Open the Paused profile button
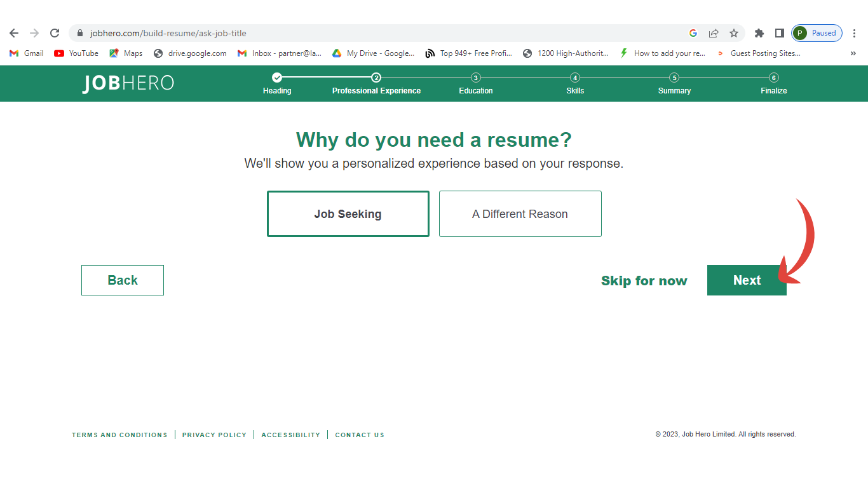 pyautogui.click(x=817, y=33)
